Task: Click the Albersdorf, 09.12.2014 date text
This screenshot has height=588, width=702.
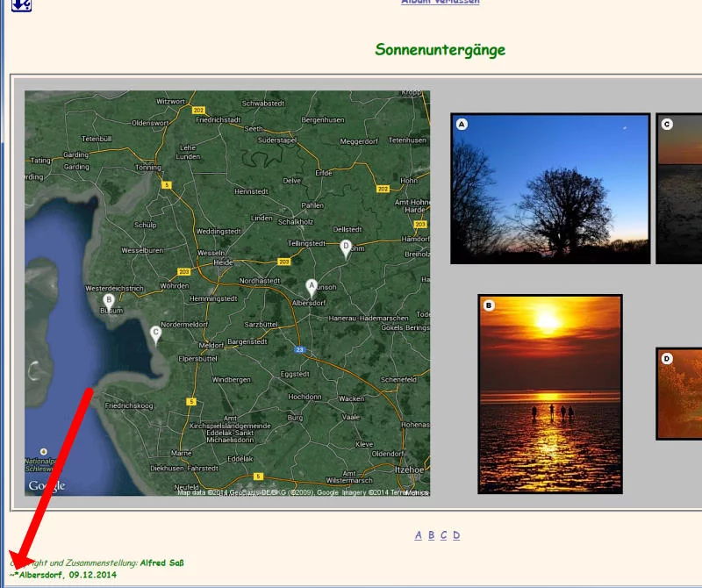Action: coord(68,575)
